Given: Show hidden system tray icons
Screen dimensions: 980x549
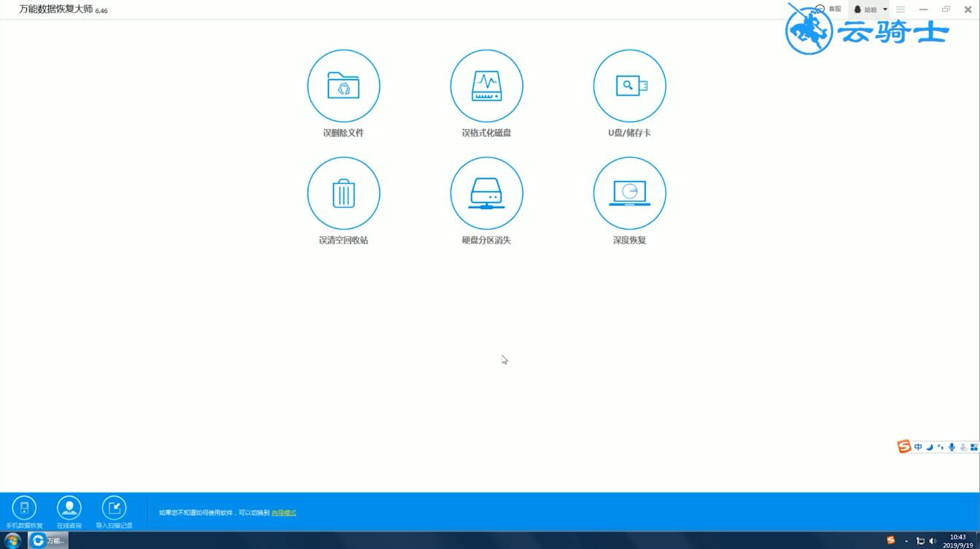Looking at the screenshot, I should [x=906, y=541].
